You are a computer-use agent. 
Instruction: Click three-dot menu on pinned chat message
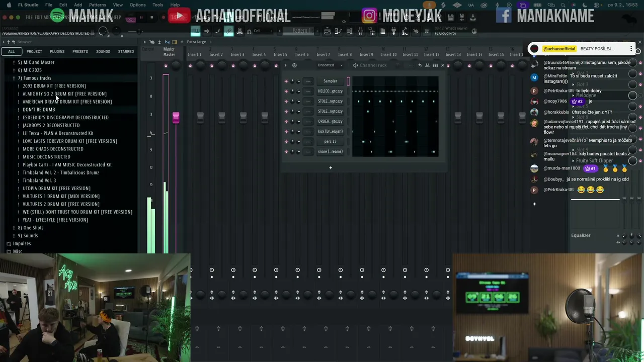(631, 49)
